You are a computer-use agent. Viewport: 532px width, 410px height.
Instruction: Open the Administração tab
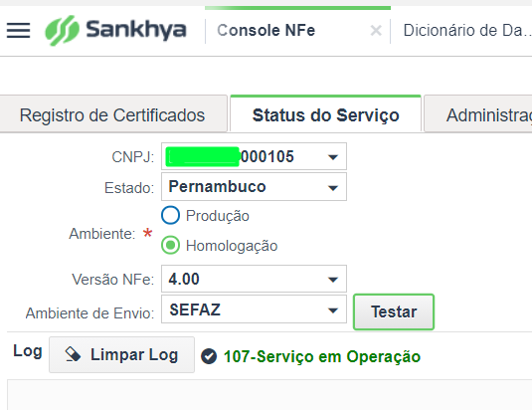[x=478, y=114]
